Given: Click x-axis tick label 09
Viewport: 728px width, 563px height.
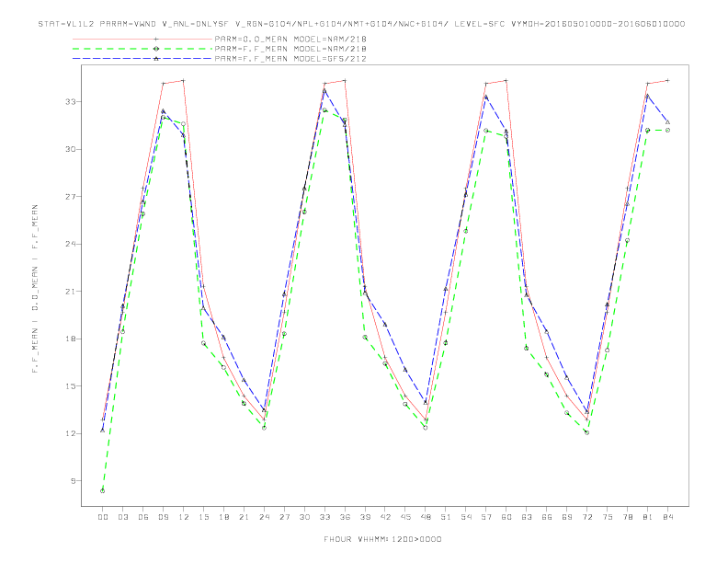Looking at the screenshot, I should click(163, 517).
